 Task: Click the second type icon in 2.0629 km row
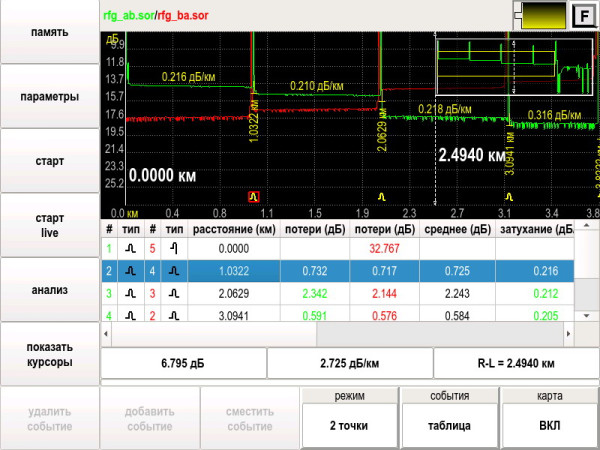(x=173, y=294)
